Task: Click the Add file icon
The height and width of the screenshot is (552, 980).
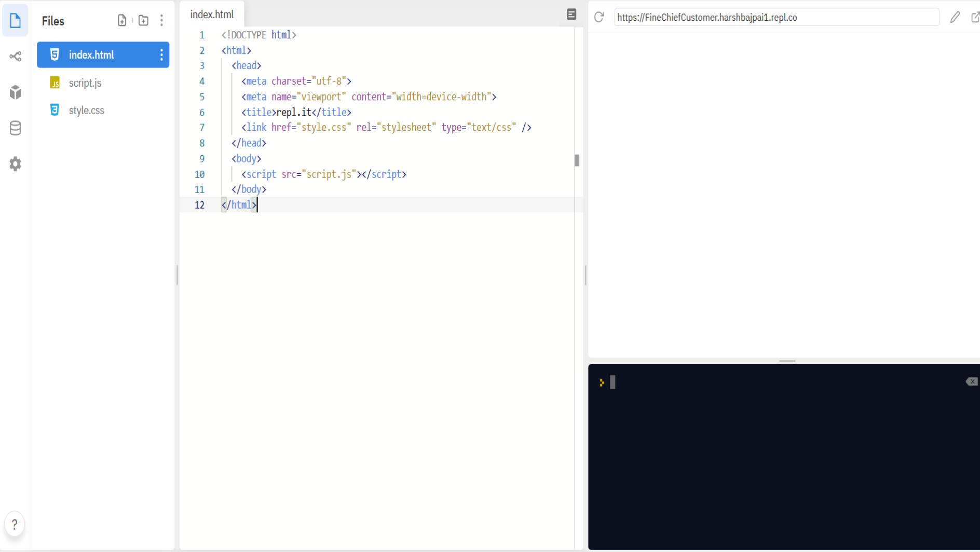Action: pos(122,21)
